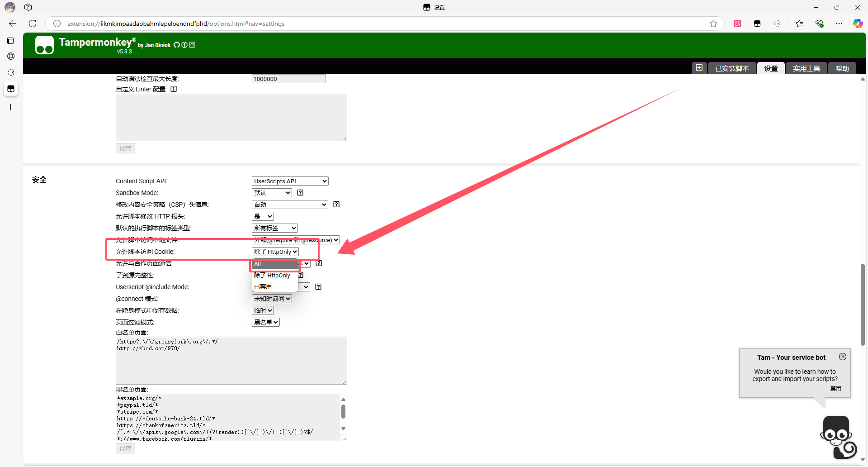Open the Instagram icon in Tampermonkey header

[x=192, y=45]
